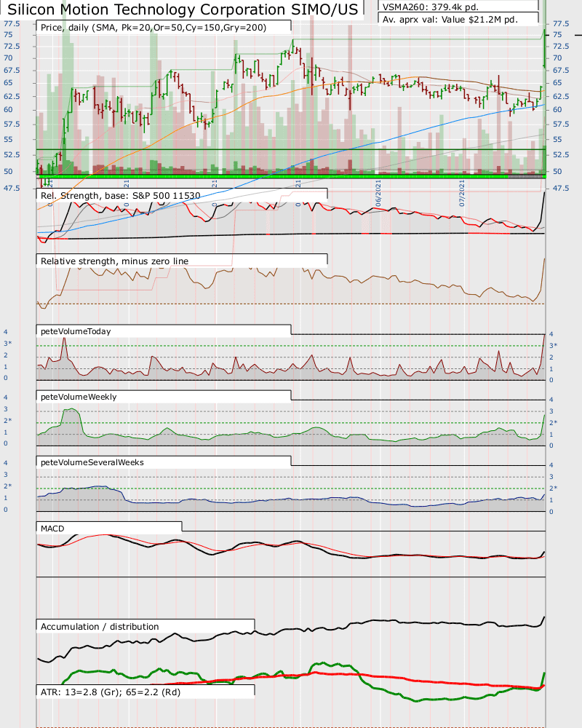Click the 07/2021 date axis label
This screenshot has height=728, width=582.
(462, 194)
